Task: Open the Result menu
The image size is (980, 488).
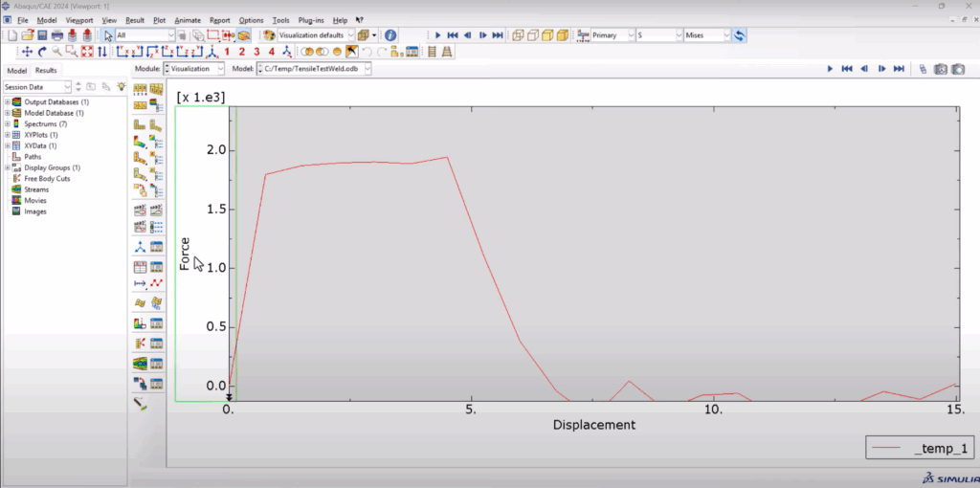Action: point(135,20)
